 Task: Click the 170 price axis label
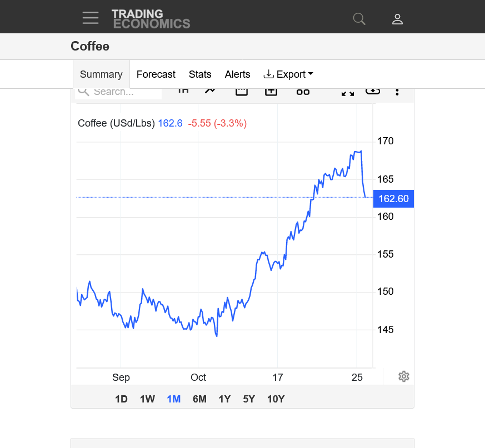(x=386, y=141)
